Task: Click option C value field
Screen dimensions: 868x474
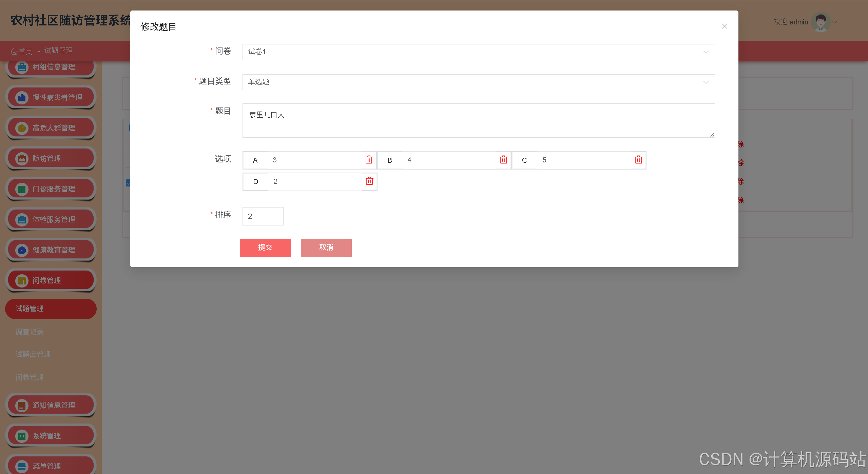Action: pyautogui.click(x=584, y=160)
